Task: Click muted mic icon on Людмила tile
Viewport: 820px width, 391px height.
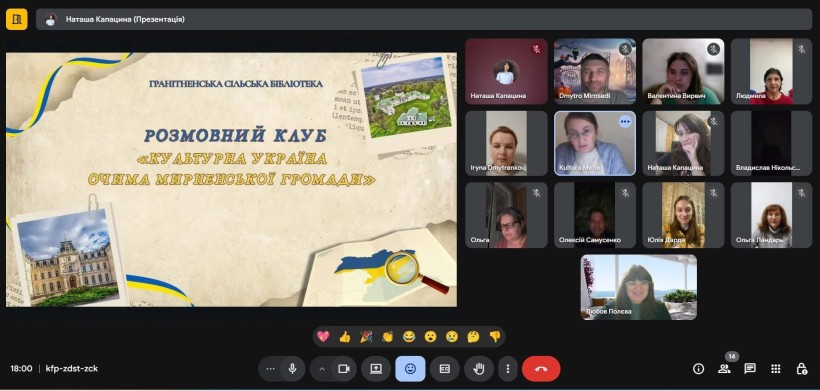Action: (801, 49)
